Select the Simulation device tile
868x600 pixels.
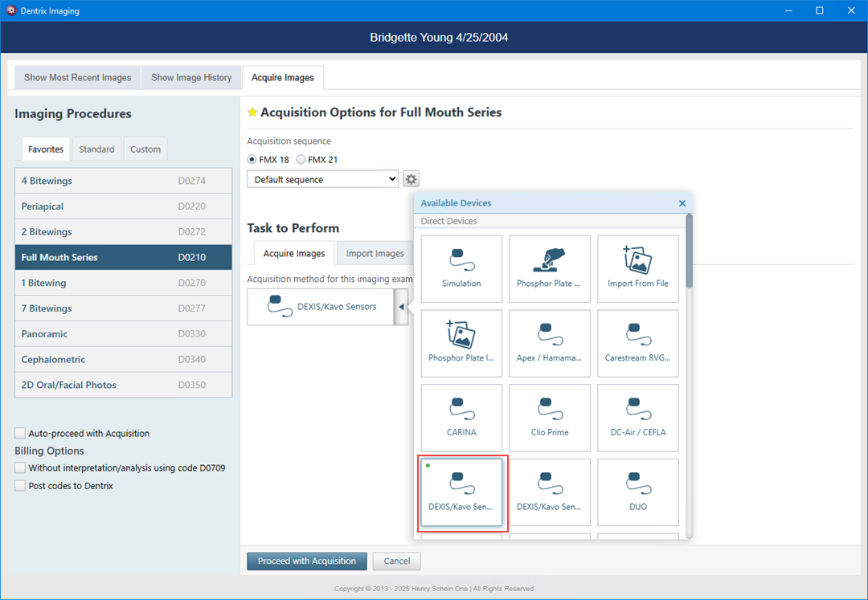461,269
